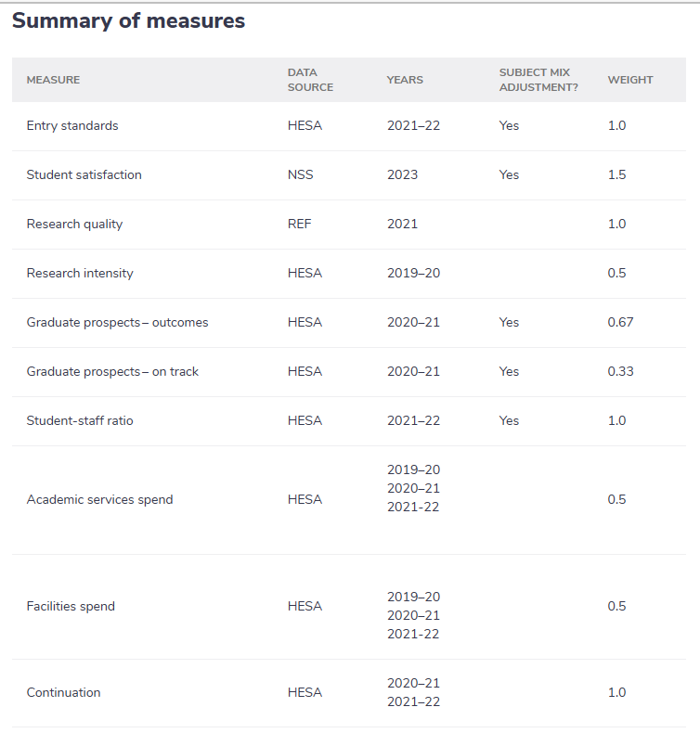Click the Continuation measure cell
700x733 pixels.
(x=63, y=693)
